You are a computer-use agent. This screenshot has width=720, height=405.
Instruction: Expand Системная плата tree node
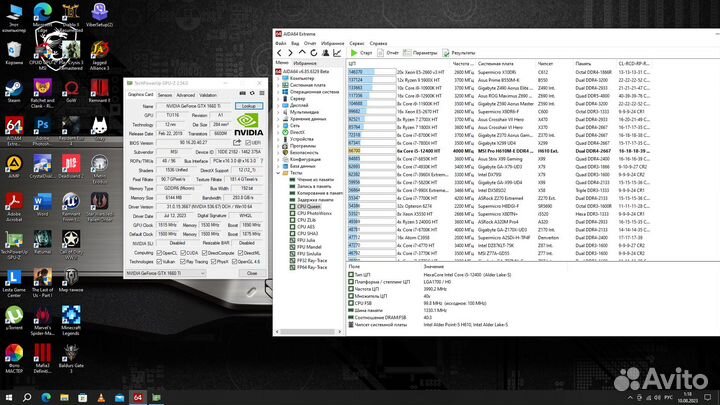pyautogui.click(x=278, y=85)
